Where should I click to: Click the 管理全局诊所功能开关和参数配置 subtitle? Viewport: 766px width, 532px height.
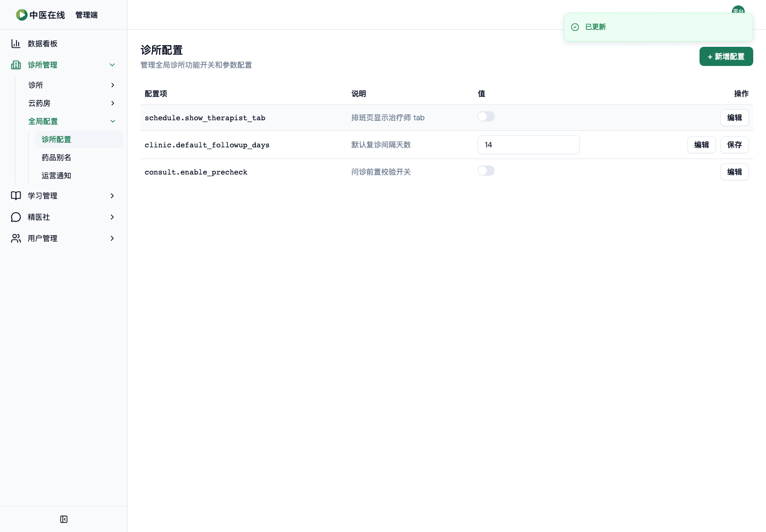[x=196, y=65]
